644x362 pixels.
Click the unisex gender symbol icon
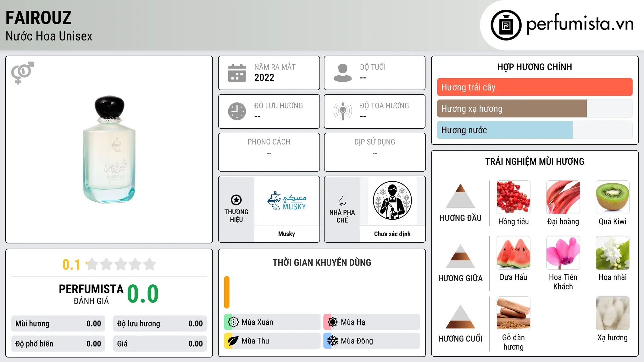22,73
